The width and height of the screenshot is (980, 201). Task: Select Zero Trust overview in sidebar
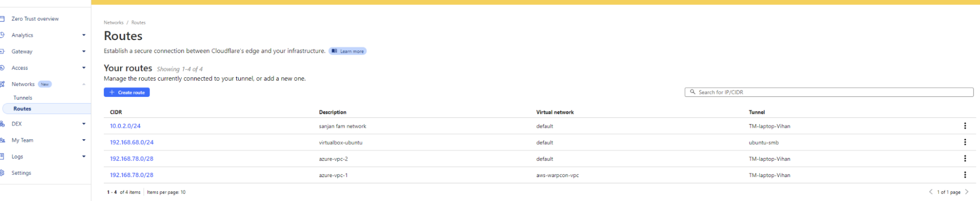click(35, 19)
